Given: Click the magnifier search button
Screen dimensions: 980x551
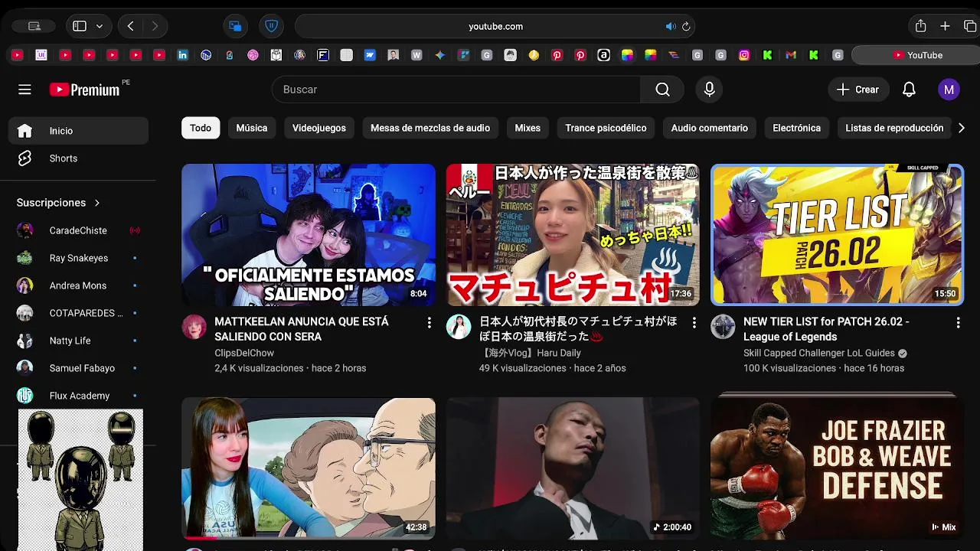Looking at the screenshot, I should (x=663, y=90).
